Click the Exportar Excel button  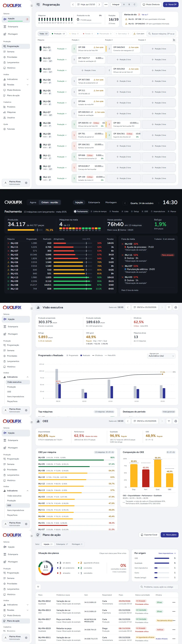click(149, 535)
